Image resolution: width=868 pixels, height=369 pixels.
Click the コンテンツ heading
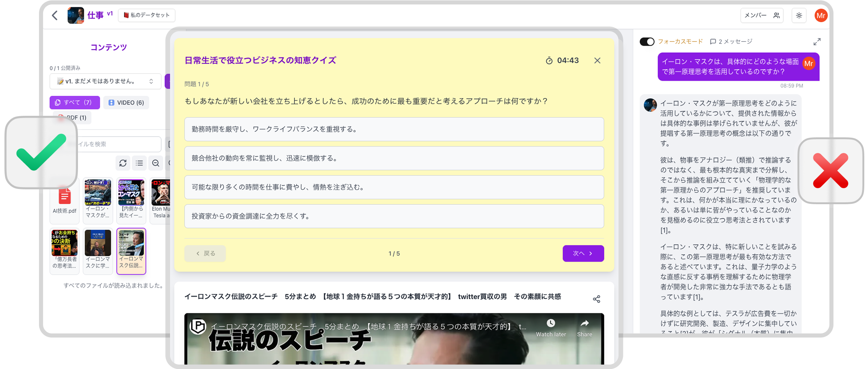coord(108,47)
